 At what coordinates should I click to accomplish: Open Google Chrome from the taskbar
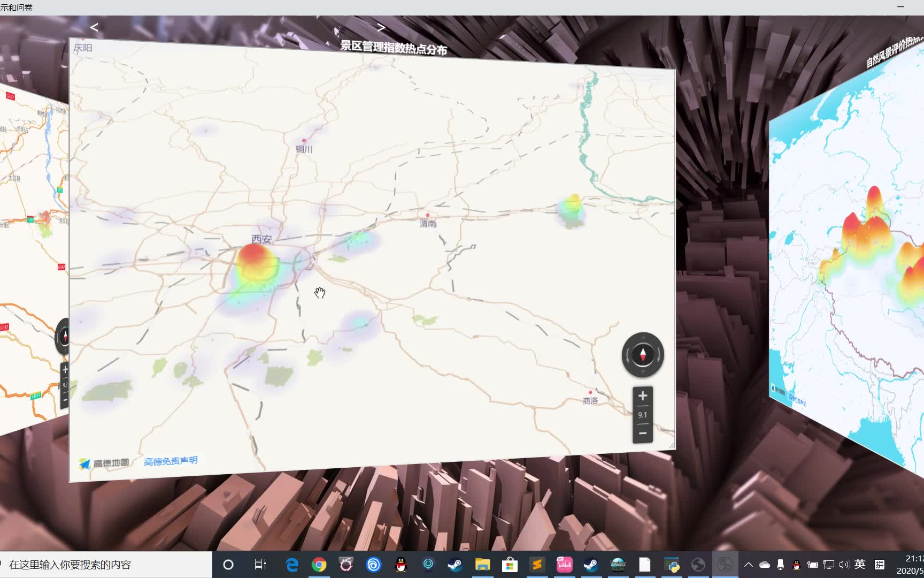319,565
